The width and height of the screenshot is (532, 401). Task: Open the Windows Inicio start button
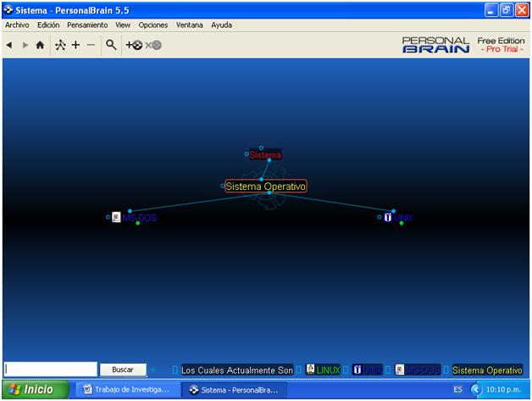(36, 389)
